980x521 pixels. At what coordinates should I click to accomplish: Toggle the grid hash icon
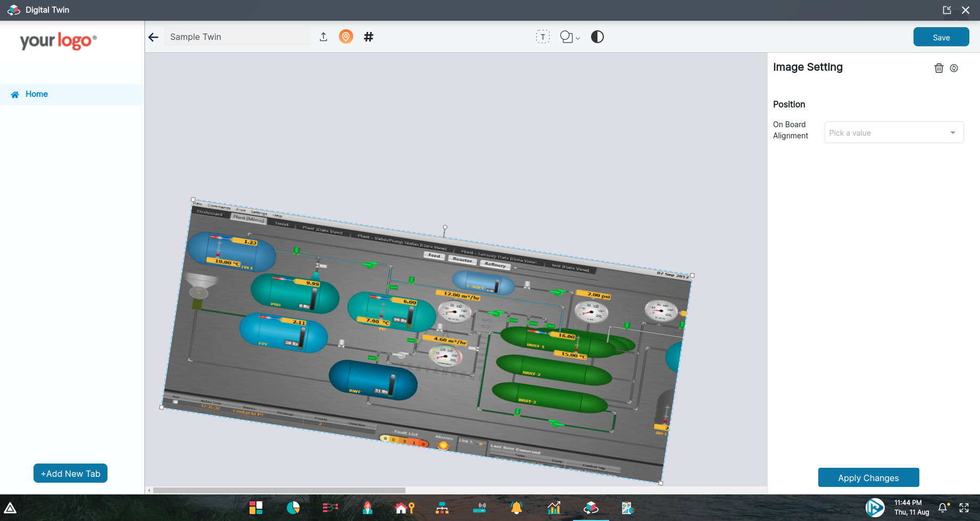pos(369,37)
